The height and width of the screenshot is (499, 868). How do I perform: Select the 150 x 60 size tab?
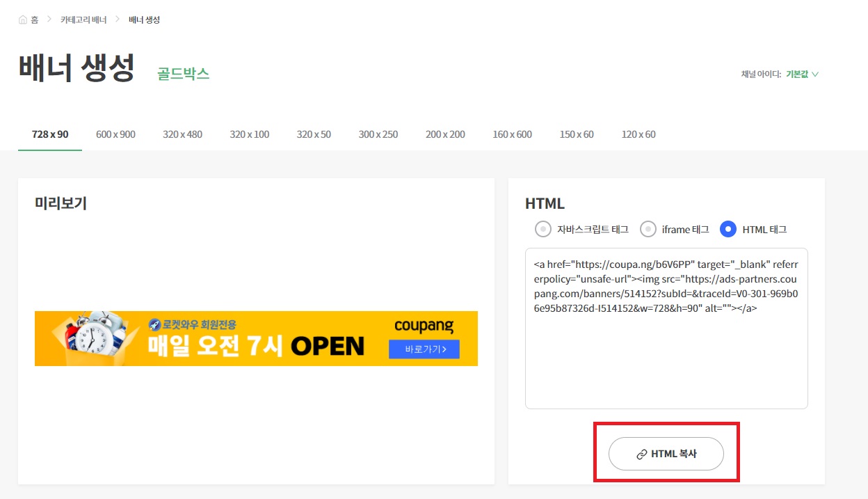tap(577, 134)
